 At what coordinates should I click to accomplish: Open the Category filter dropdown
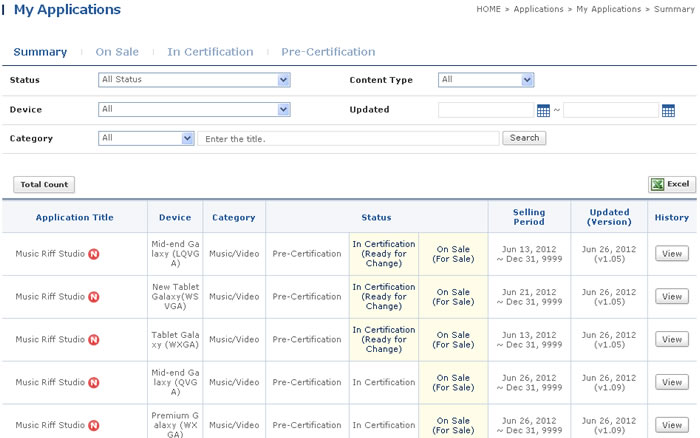[x=146, y=138]
